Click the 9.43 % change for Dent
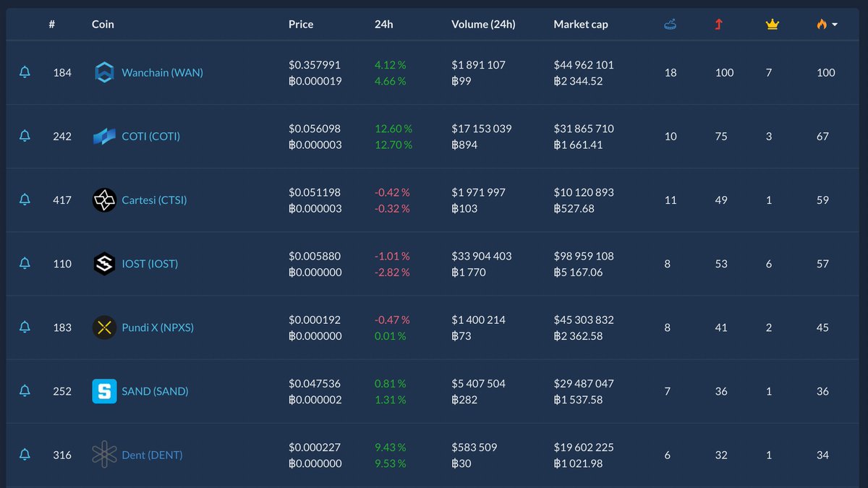 tap(391, 447)
